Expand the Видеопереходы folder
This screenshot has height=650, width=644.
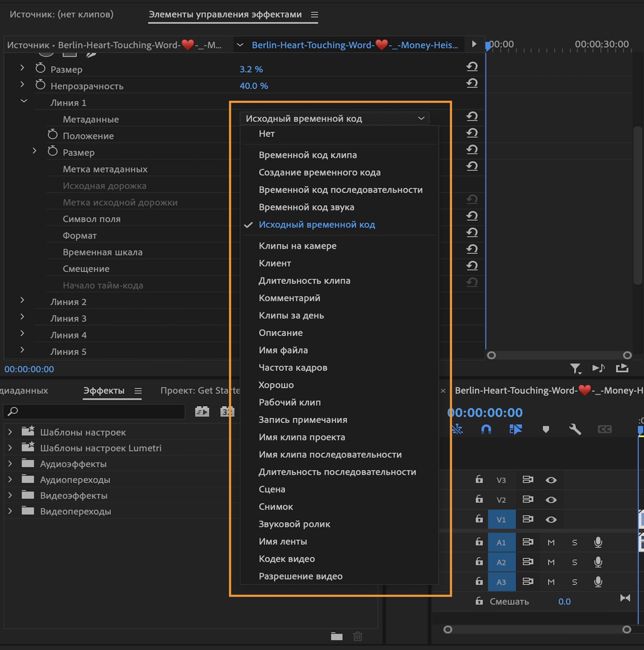10,511
